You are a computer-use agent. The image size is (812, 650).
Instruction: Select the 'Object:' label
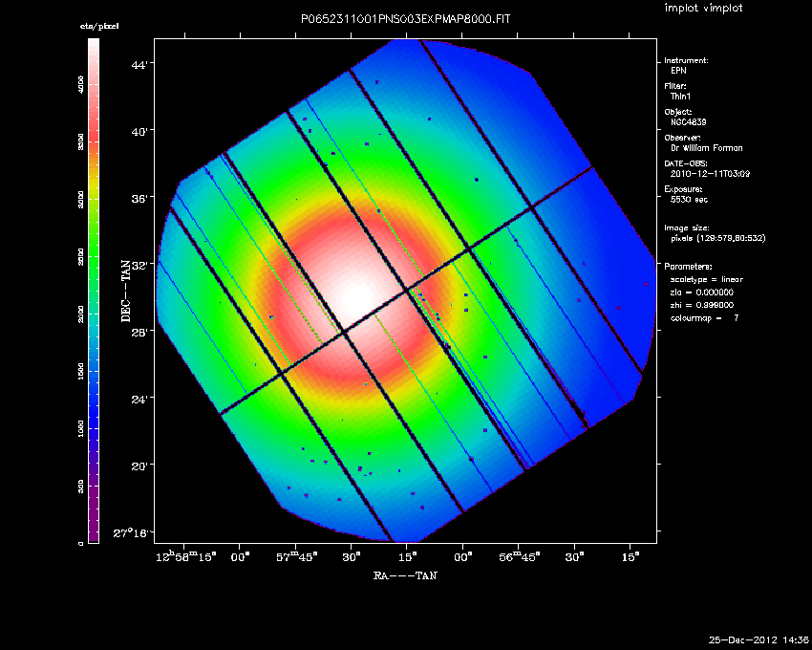(678, 112)
